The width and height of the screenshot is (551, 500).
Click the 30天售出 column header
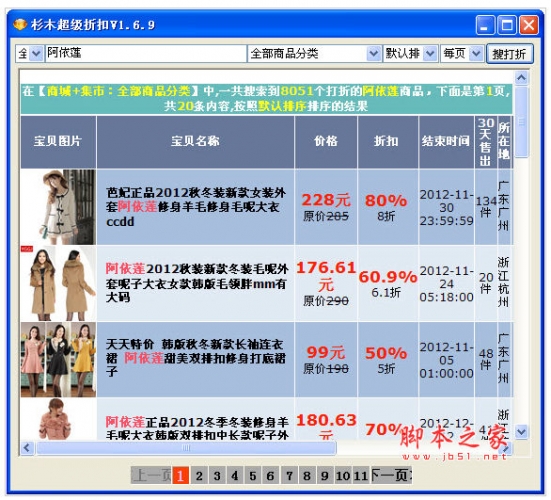486,142
